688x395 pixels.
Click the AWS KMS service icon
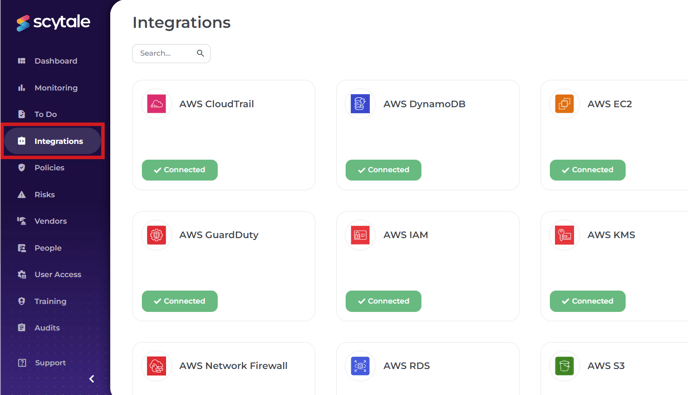(564, 235)
